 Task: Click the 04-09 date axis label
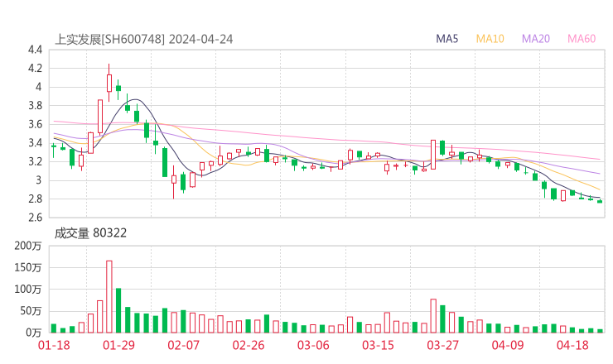coord(508,345)
